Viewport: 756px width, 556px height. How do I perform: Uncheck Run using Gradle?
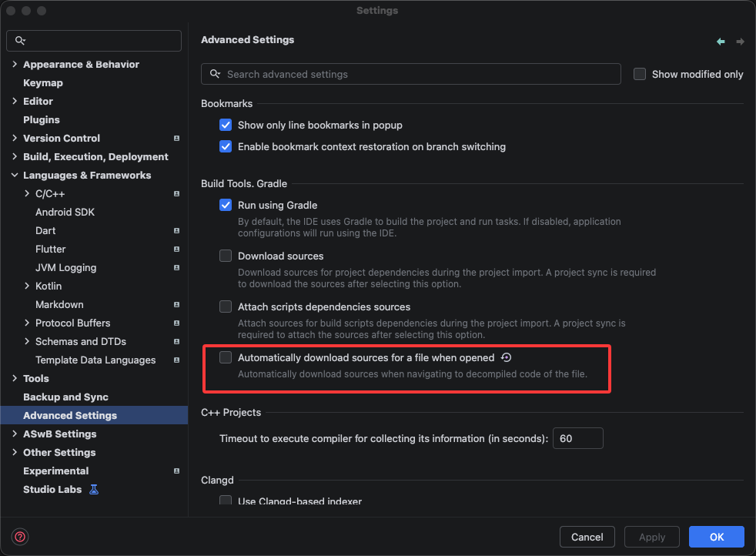point(225,205)
